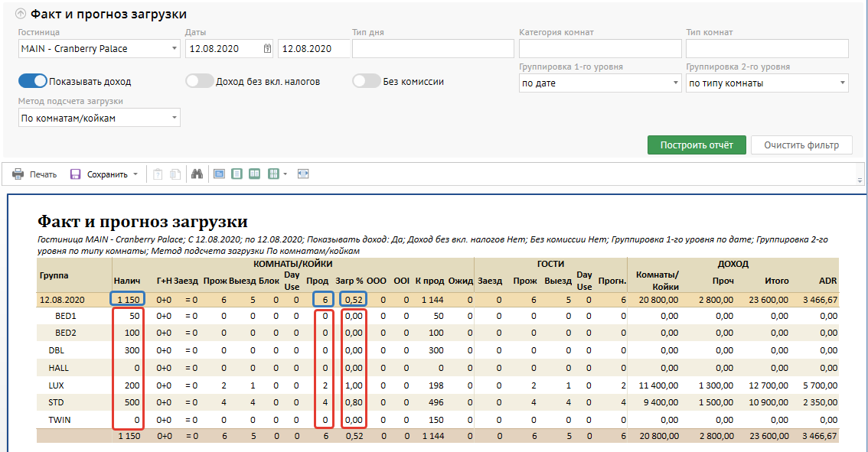Screen dimensions: 868x452
Task: Select two-page continuous view icon
Action: coord(255,174)
